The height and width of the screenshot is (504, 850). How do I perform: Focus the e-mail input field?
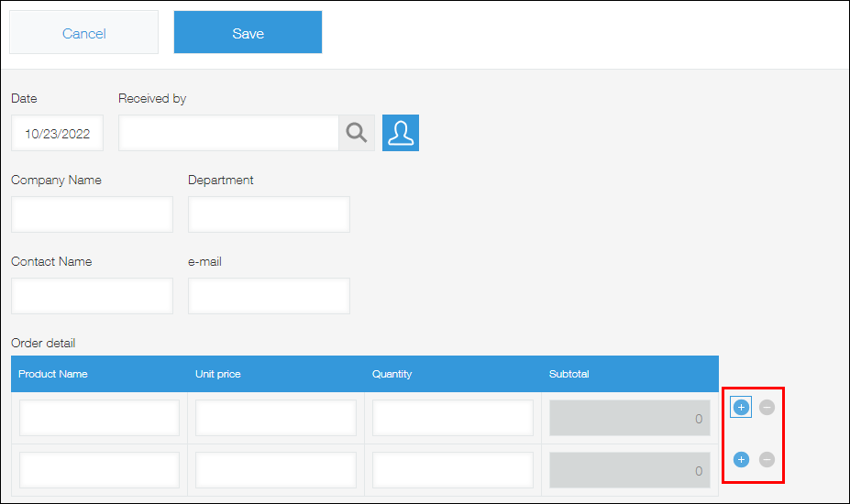269,296
